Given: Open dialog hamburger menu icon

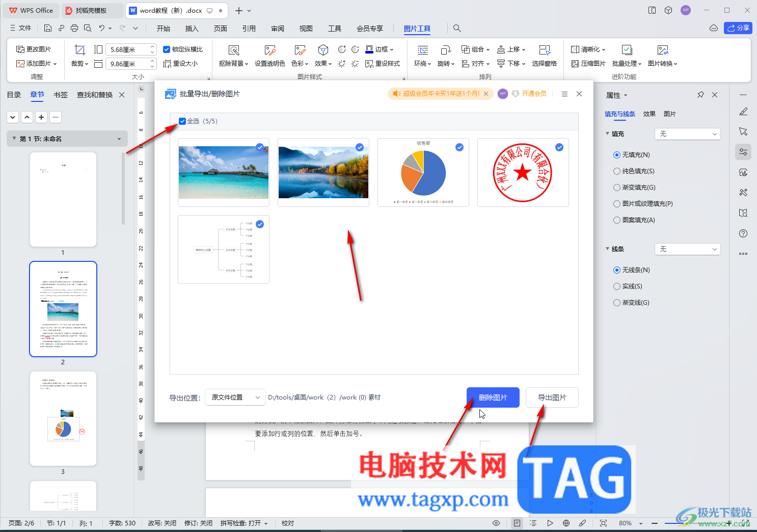Looking at the screenshot, I should pos(564,94).
